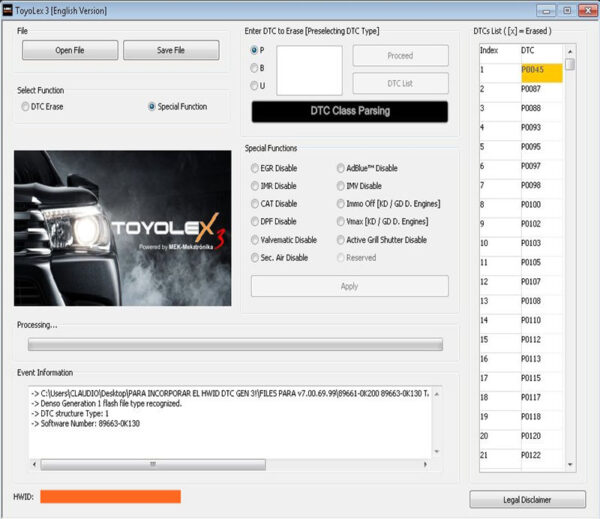Click the Processing progress bar
Screen dimensions: 600x519
[x=235, y=344]
